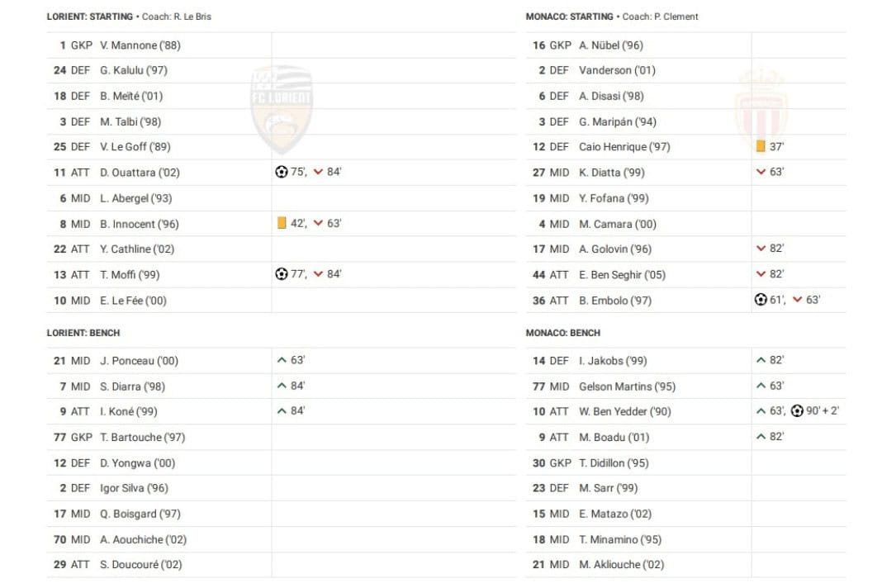This screenshot has height=588, width=882.
Task: Select E. Le Fée in Lorient lineup
Action: (x=133, y=301)
